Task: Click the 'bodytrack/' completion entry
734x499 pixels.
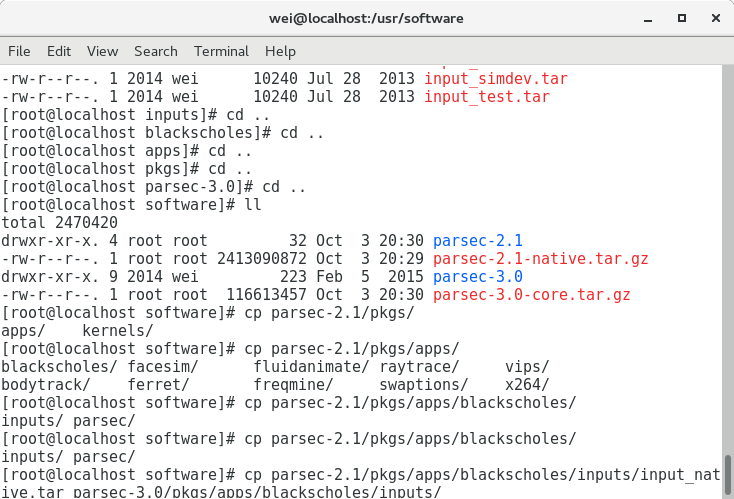Action: click(x=46, y=386)
